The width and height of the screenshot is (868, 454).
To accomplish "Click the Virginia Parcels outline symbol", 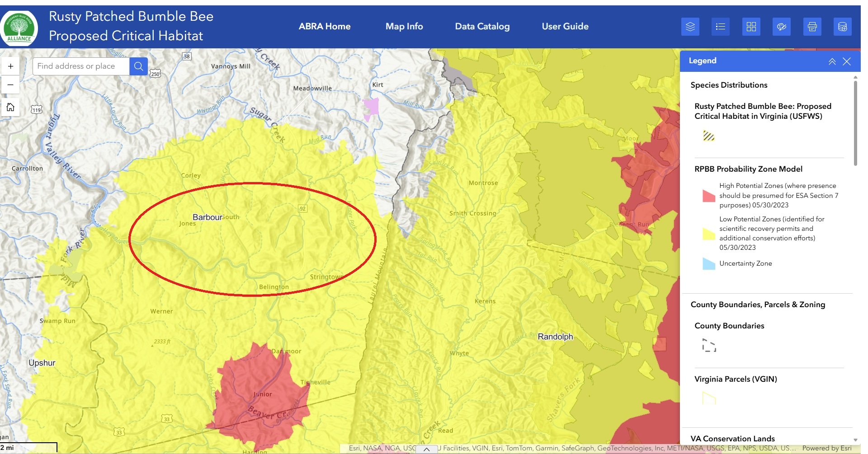I will [x=709, y=398].
